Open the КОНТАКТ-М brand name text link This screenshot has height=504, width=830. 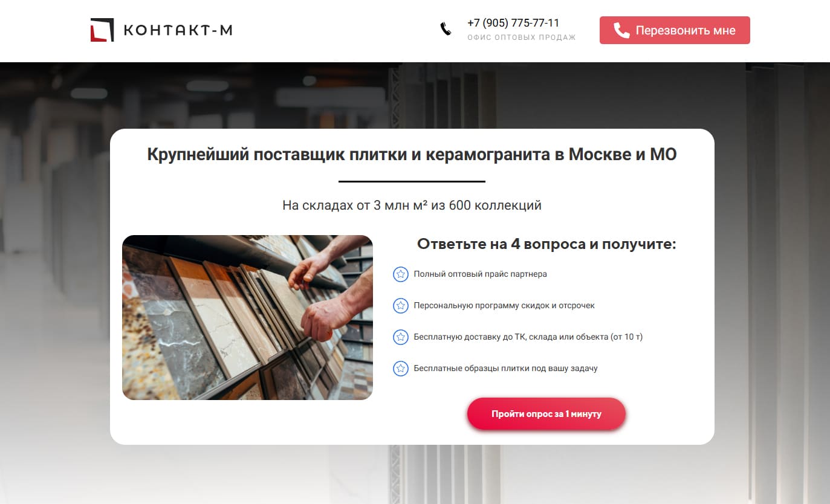(x=178, y=30)
